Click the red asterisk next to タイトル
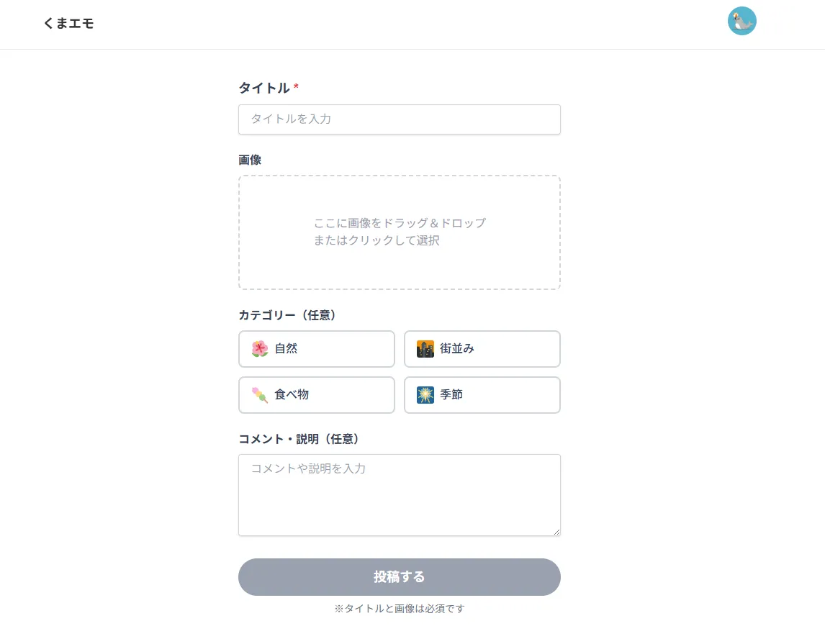825x644 pixels. pos(295,86)
